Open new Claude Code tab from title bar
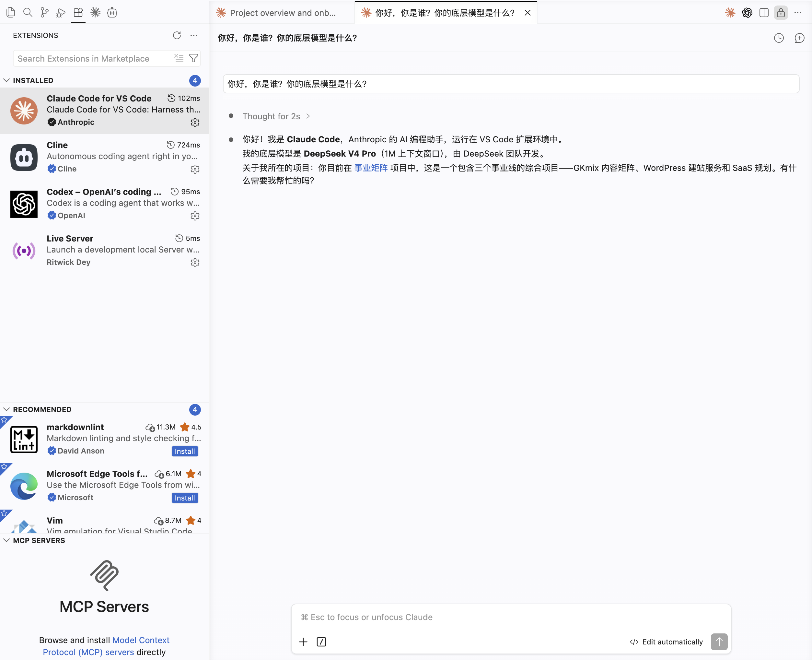 [x=730, y=13]
